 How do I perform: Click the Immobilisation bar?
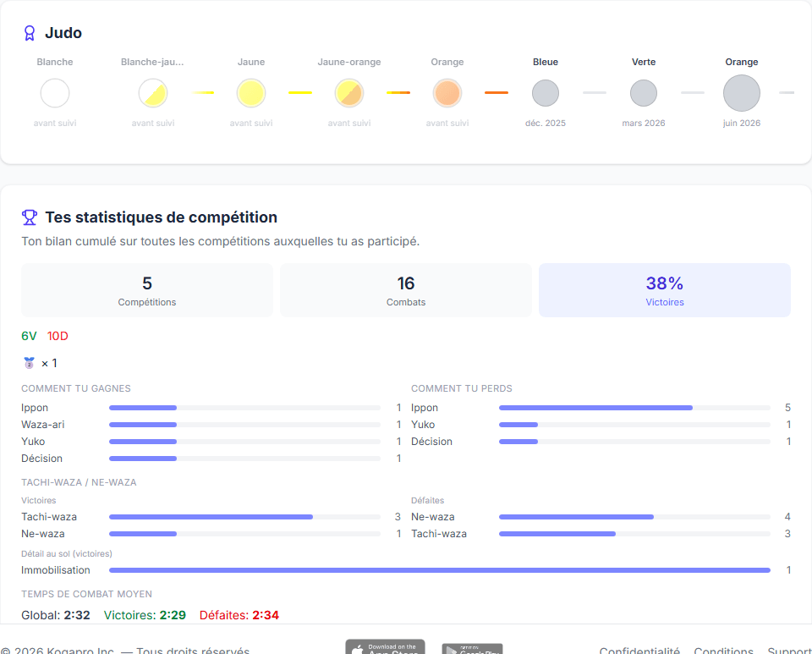coord(440,570)
